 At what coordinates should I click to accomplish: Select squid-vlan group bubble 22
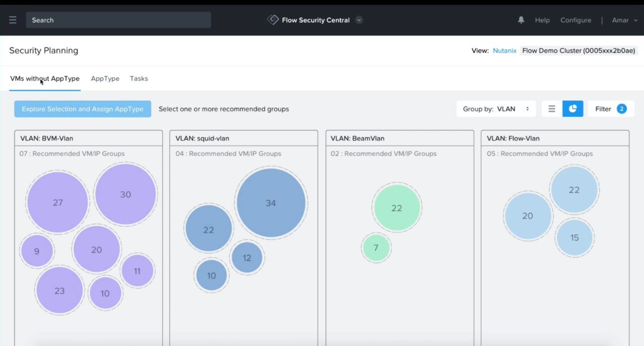tap(208, 229)
